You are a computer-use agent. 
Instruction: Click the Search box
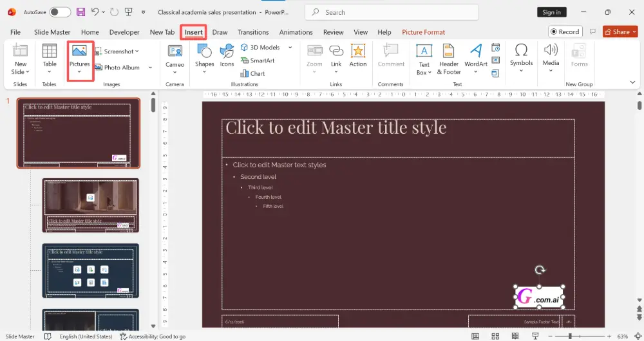pyautogui.click(x=392, y=12)
